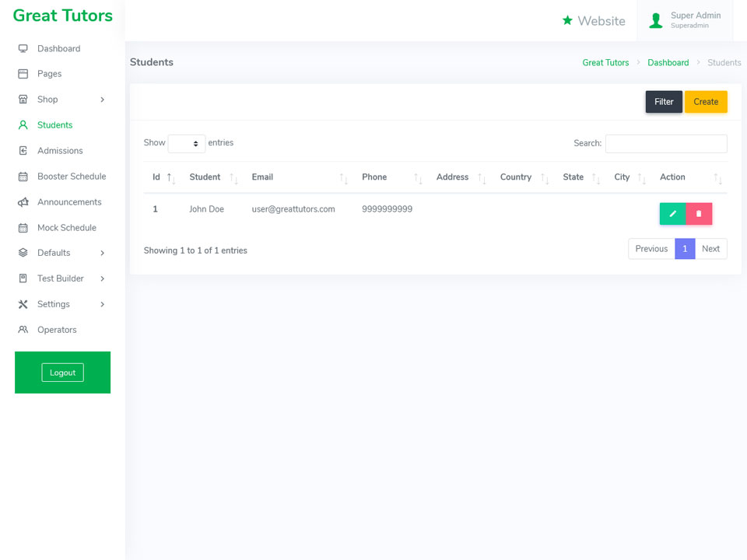Open the Show entries dropdown

pos(186,143)
